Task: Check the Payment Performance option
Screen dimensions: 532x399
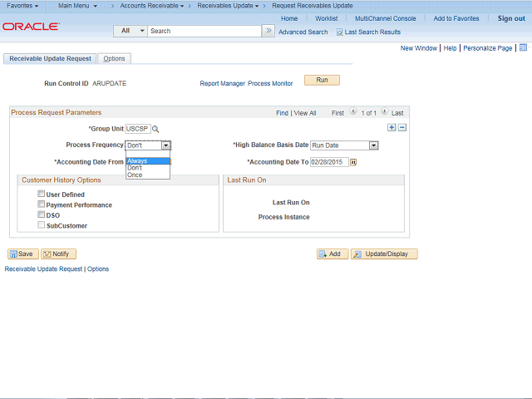Action: tap(41, 204)
